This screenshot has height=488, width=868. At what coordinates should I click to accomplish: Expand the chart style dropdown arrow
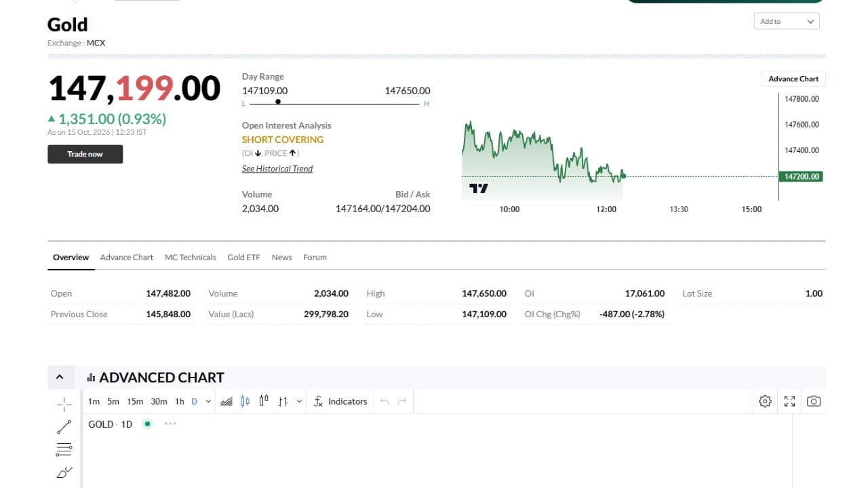(x=299, y=401)
